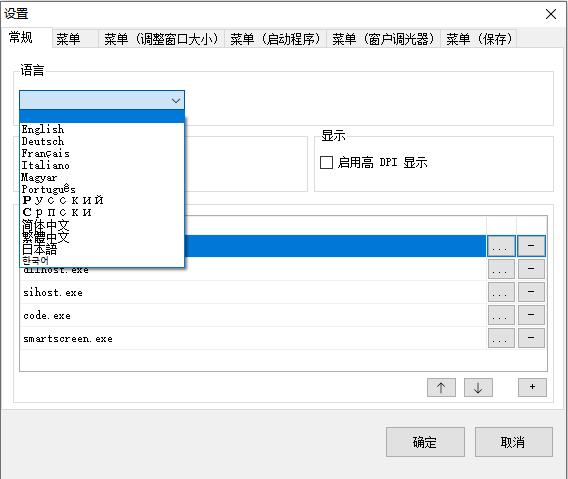Screen dimensions: 568x479
Task: Choose Magyar from the language list
Action: [x=102, y=177]
